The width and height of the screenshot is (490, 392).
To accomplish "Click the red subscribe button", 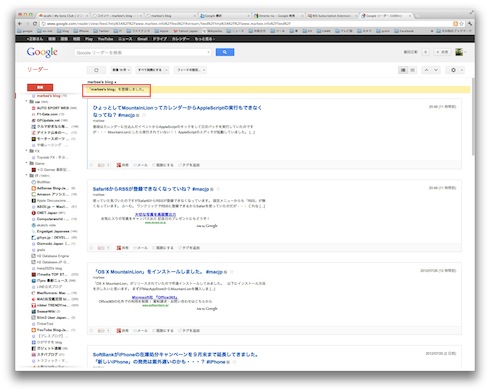I will (40, 87).
